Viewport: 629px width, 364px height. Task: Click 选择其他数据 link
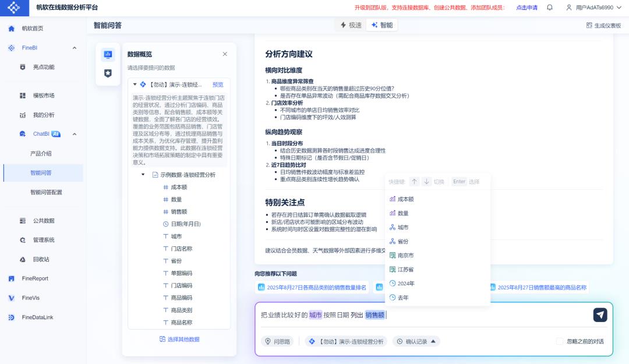[179, 339]
